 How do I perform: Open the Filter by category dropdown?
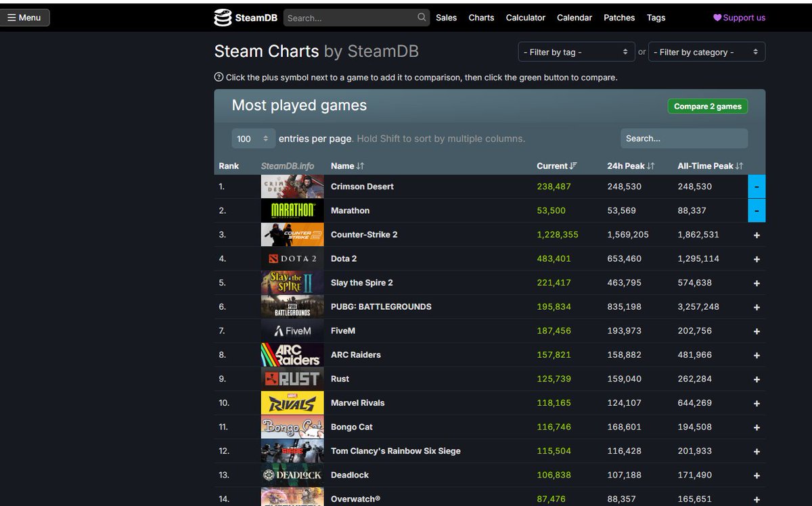[707, 52]
